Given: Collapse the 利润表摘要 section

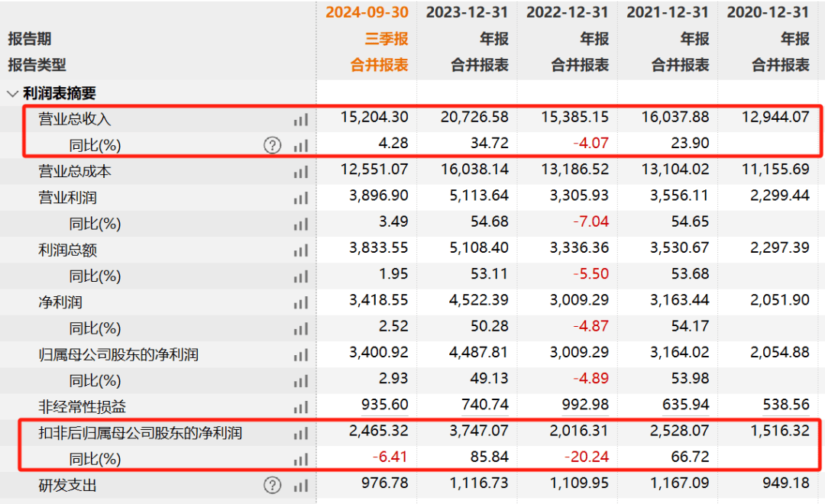Looking at the screenshot, I should 12,94.
